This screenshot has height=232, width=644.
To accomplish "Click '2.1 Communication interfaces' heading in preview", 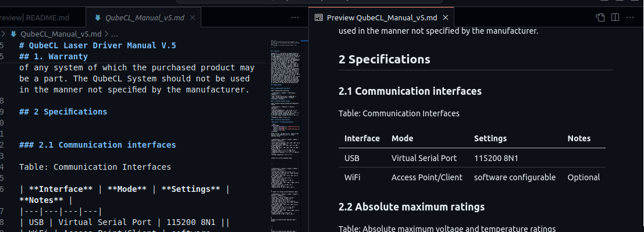I will (410, 91).
